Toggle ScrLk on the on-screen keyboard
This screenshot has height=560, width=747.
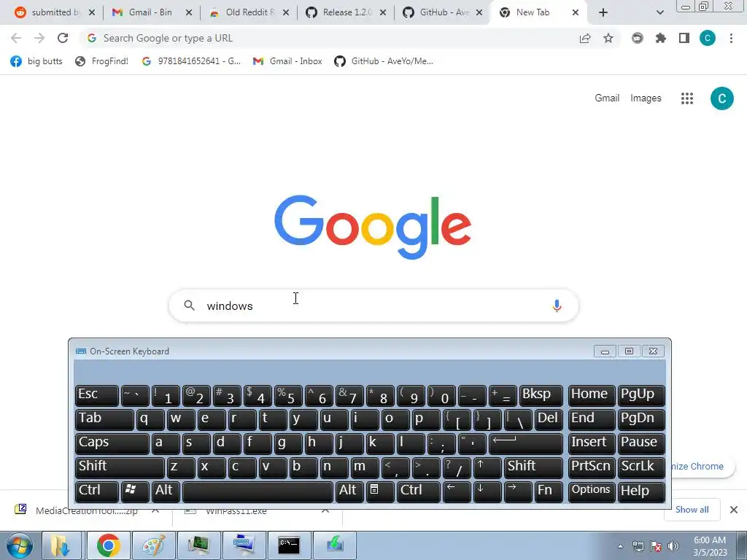pyautogui.click(x=641, y=467)
